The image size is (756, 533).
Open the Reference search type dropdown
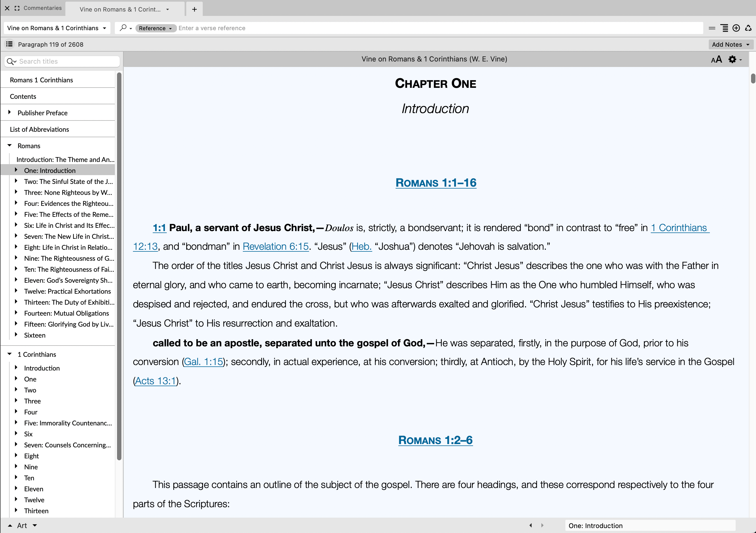tap(155, 28)
